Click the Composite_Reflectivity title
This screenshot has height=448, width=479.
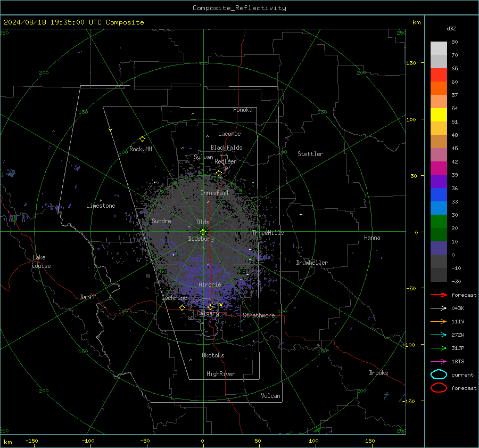pyautogui.click(x=240, y=8)
